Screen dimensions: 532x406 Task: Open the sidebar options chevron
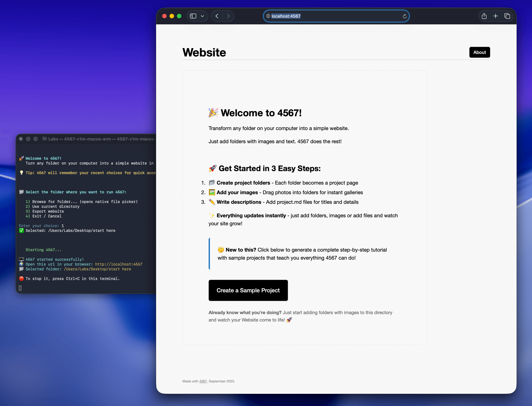(x=202, y=16)
